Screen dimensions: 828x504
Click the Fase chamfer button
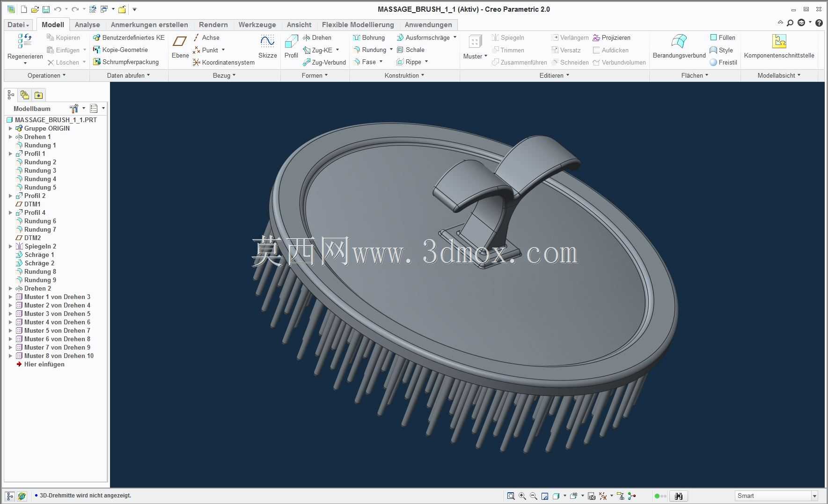(x=364, y=62)
